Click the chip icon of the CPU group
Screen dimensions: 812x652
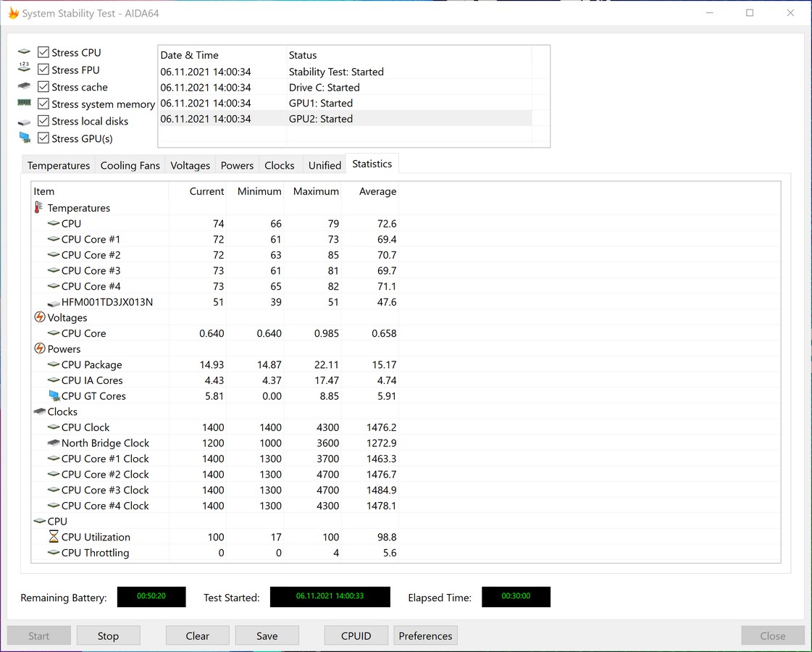click(x=40, y=521)
